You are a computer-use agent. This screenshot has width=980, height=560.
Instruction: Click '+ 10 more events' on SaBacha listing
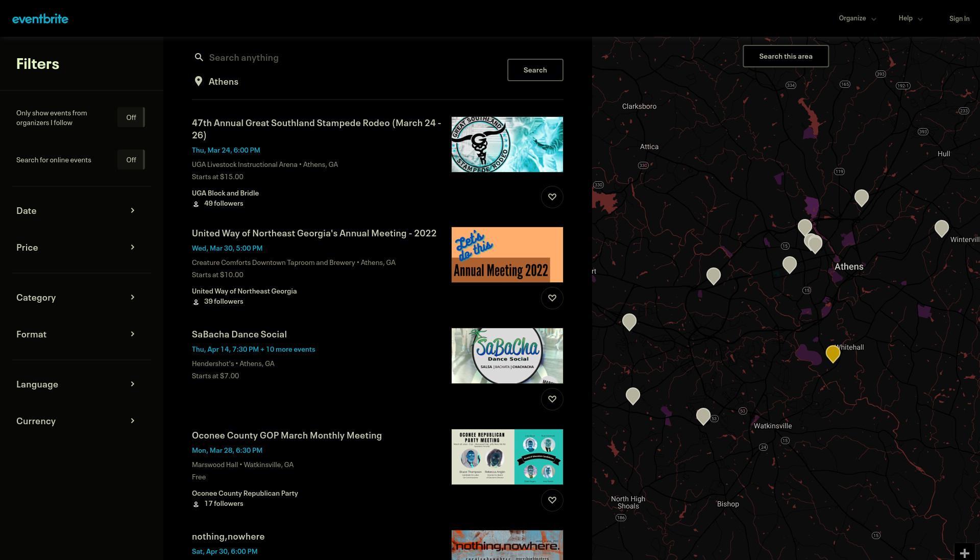(x=288, y=349)
